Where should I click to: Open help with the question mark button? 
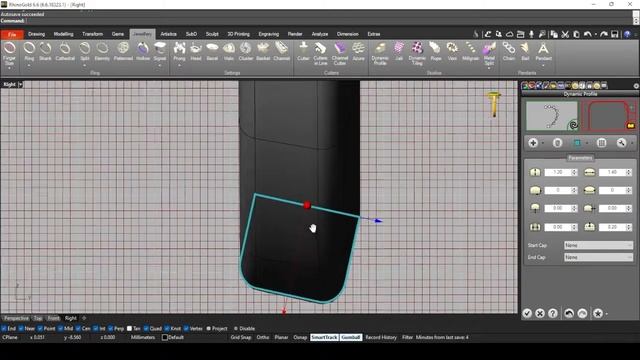[x=553, y=313]
